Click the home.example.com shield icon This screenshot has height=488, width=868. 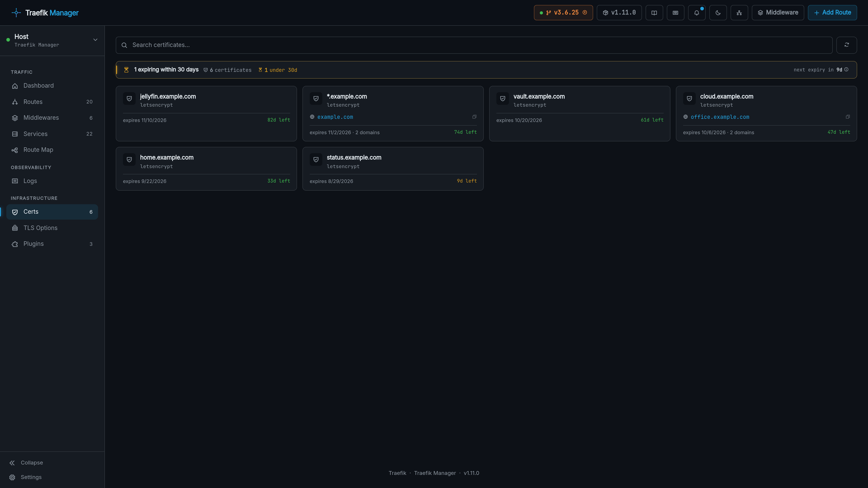(x=129, y=160)
